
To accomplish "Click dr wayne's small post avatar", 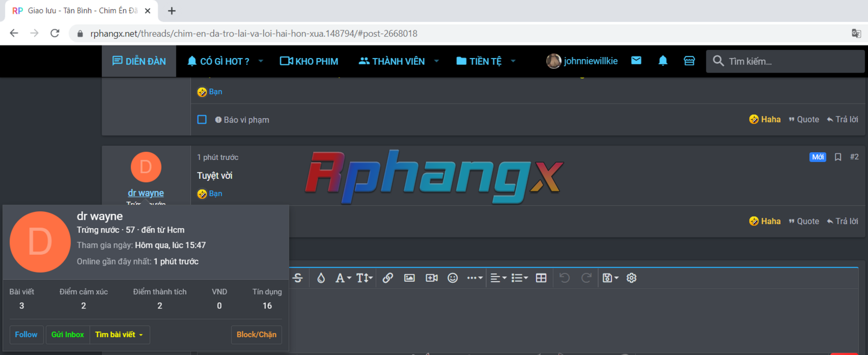I will click(x=146, y=167).
